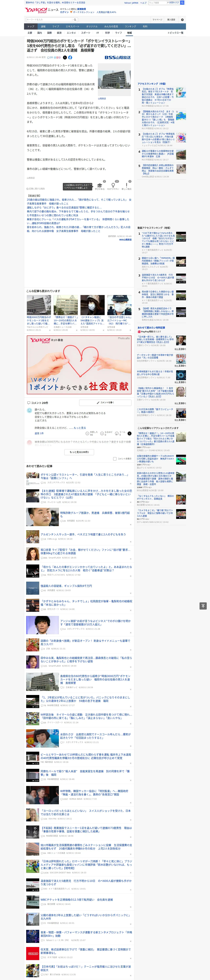
Task: Open the スポーツ category
Action: tap(86, 33)
